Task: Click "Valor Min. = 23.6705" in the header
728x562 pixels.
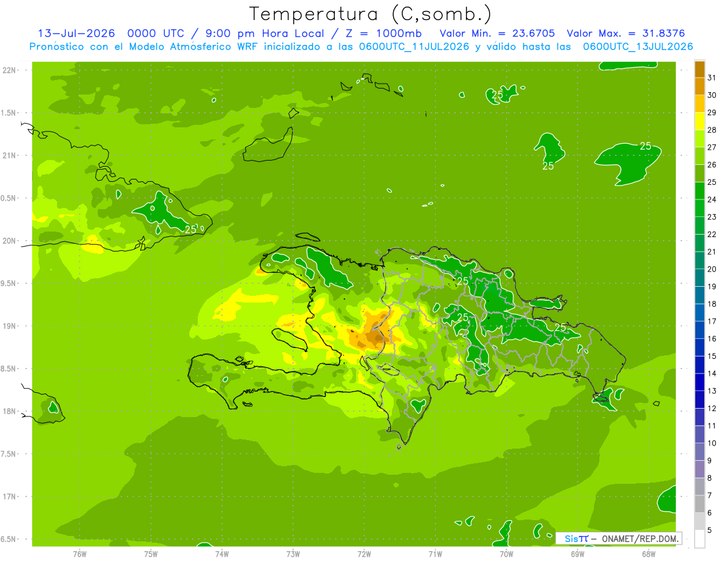Action: [x=497, y=33]
